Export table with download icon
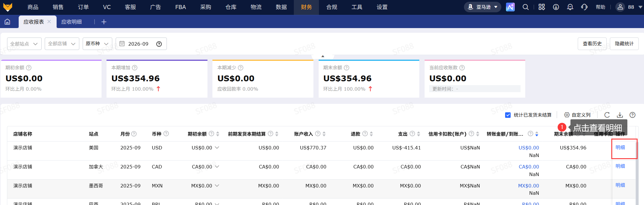The image size is (644, 205). click(620, 115)
